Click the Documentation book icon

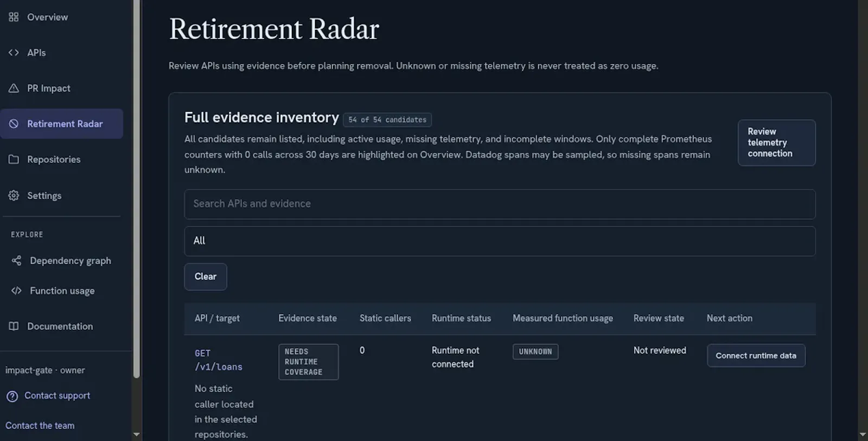pyautogui.click(x=14, y=326)
